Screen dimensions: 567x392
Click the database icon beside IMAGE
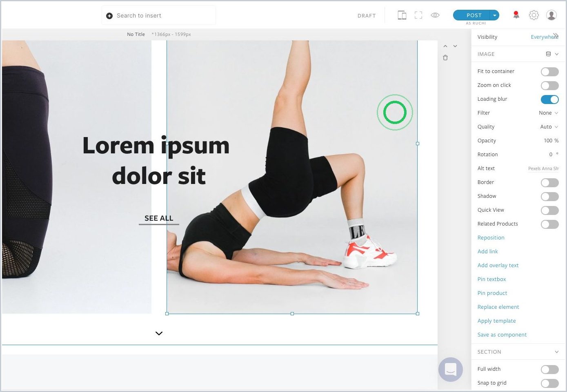coord(548,54)
